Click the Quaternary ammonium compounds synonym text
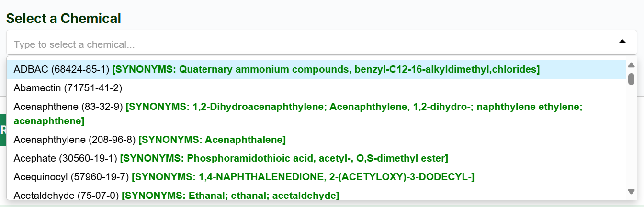The width and height of the screenshot is (644, 207). click(326, 70)
